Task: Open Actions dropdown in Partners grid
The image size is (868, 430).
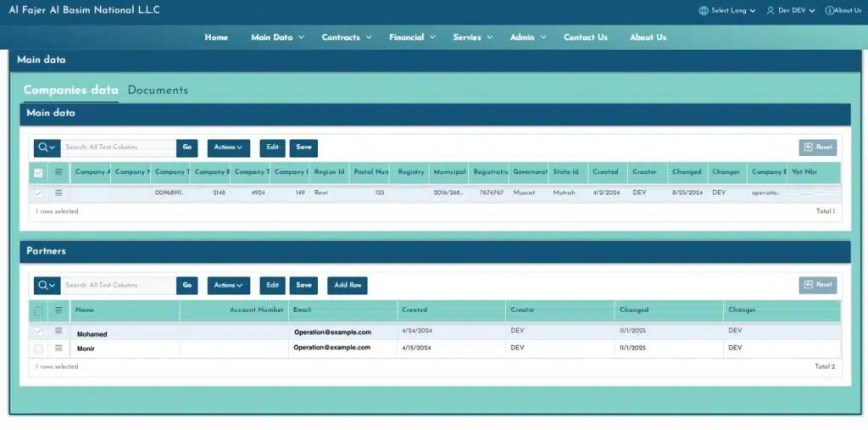Action: pos(229,285)
